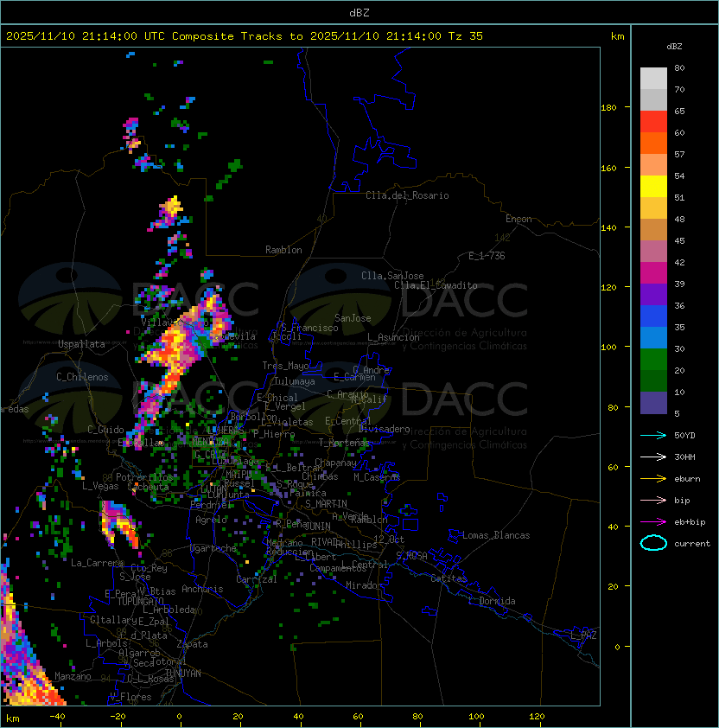Click the 'Tres_Mayo' place label

285,366
